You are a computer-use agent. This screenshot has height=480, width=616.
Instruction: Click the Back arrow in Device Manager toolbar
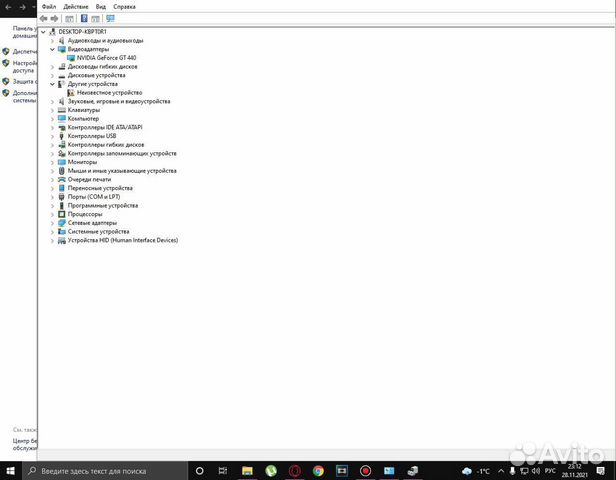[x=44, y=18]
